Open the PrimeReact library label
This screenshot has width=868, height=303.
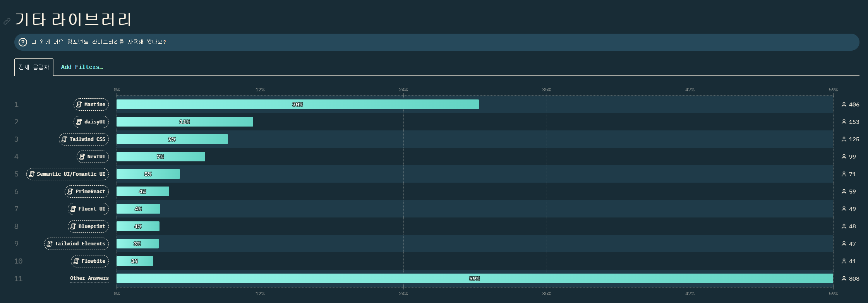[x=87, y=192]
